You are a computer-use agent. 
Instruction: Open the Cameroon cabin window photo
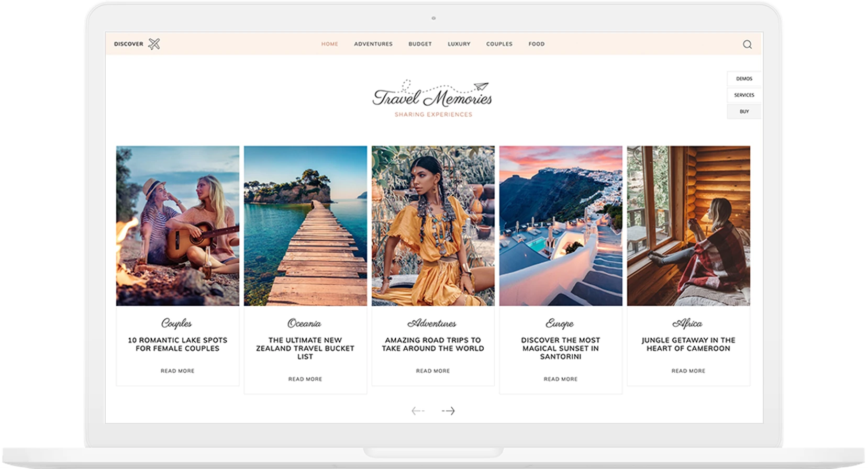[688, 226]
